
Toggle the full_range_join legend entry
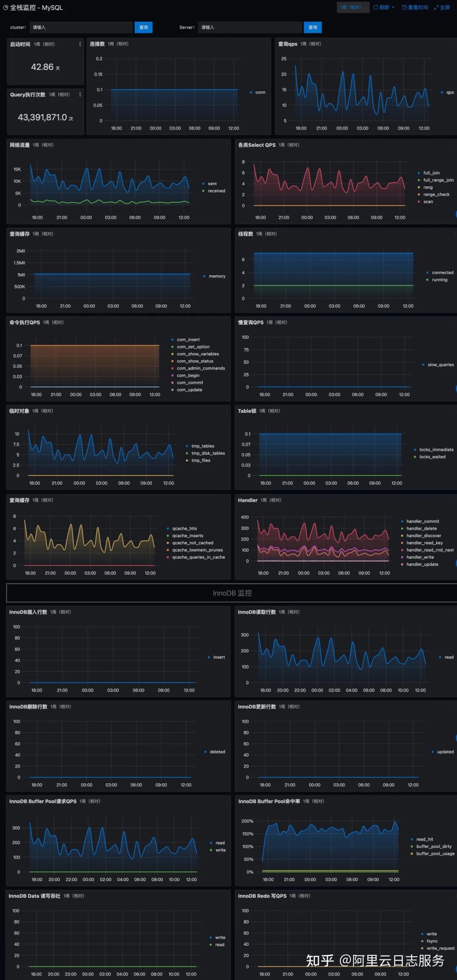pyautogui.click(x=436, y=180)
